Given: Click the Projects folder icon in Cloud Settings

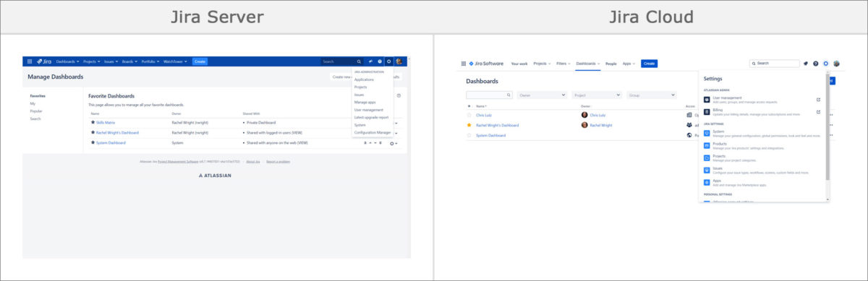Looking at the screenshot, I should pyautogui.click(x=707, y=157).
